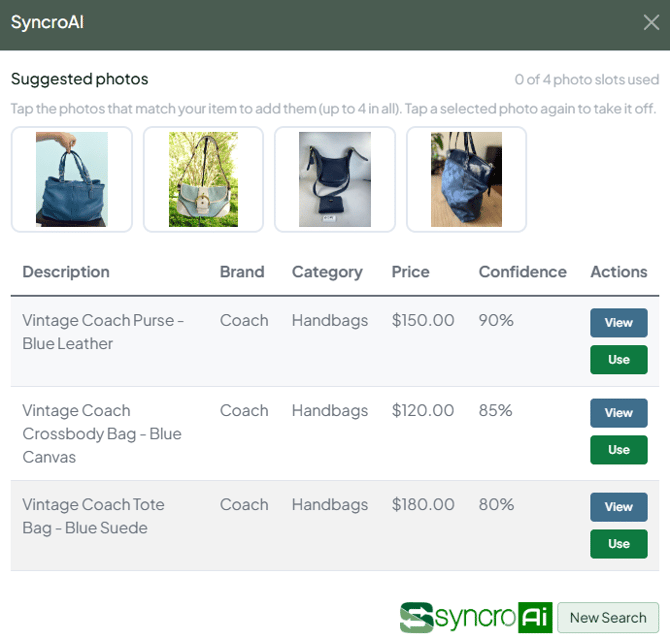The height and width of the screenshot is (640, 670).
Task: Use the Vintage Coach Tote Bag Blue Suede suggestion
Action: [x=619, y=543]
